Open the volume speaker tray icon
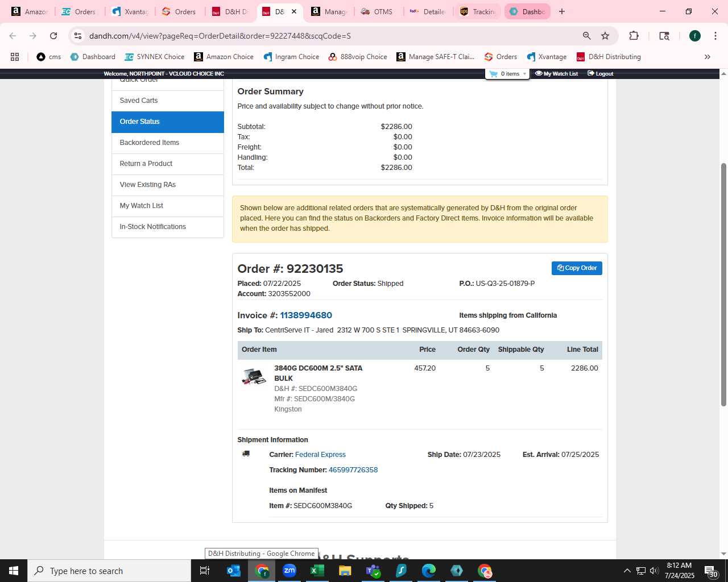This screenshot has height=582, width=728. click(653, 571)
